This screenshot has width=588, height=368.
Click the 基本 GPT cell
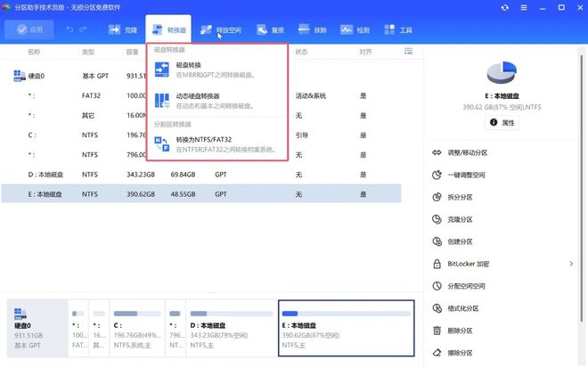(x=95, y=76)
